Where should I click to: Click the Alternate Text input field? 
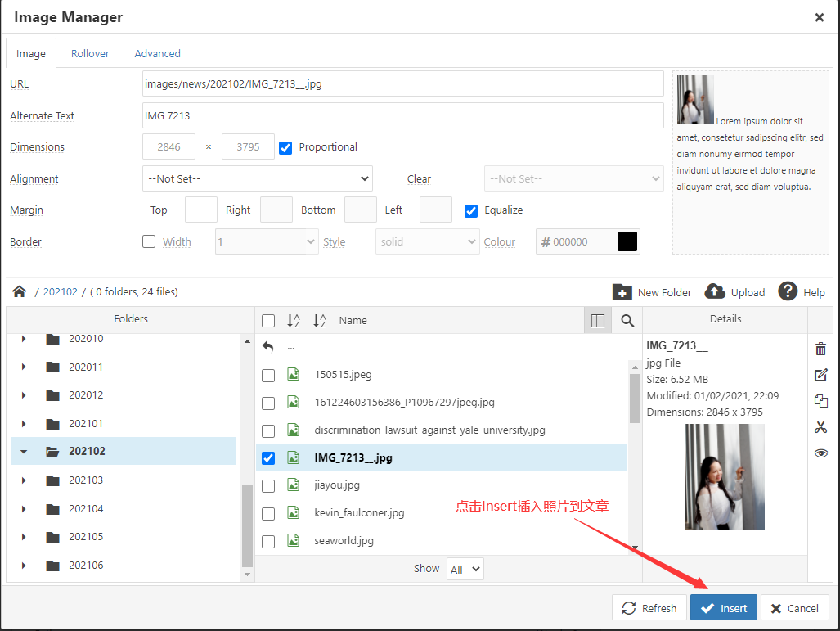pos(402,115)
